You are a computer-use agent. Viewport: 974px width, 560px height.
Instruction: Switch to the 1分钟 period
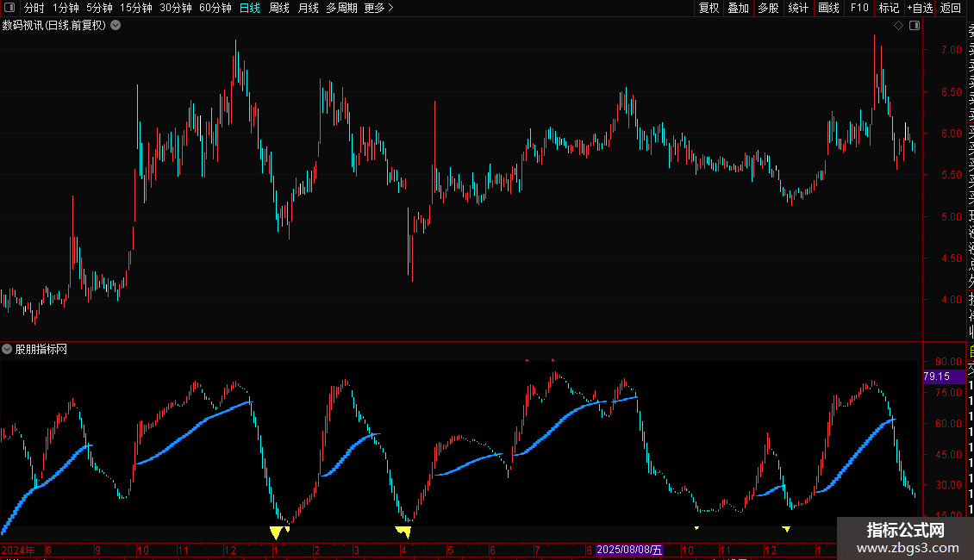(x=66, y=8)
